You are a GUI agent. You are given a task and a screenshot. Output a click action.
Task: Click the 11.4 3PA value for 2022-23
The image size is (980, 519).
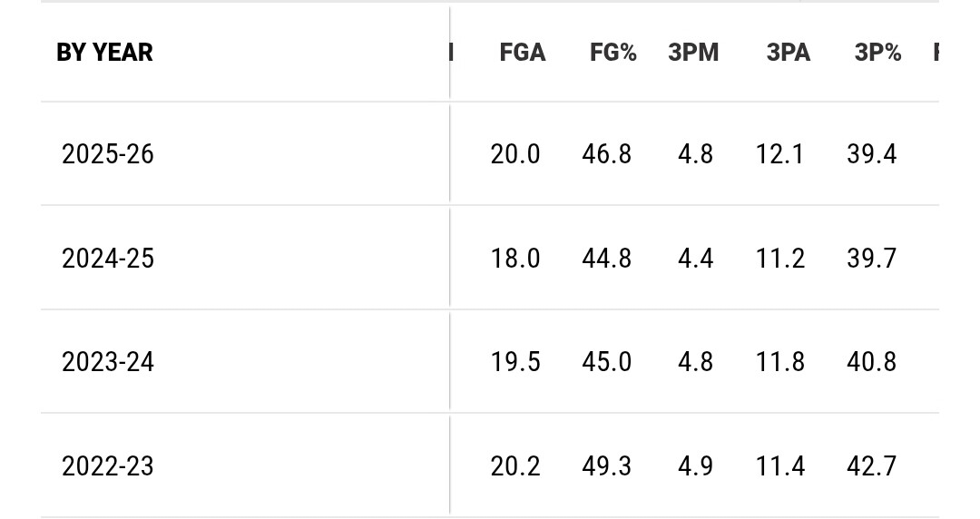point(779,466)
